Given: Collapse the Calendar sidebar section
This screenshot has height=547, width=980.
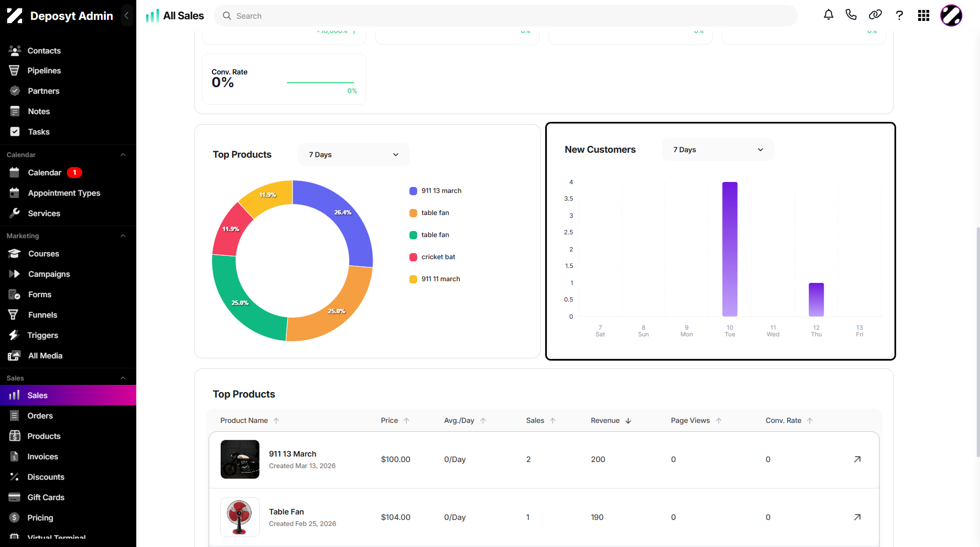Looking at the screenshot, I should point(123,155).
